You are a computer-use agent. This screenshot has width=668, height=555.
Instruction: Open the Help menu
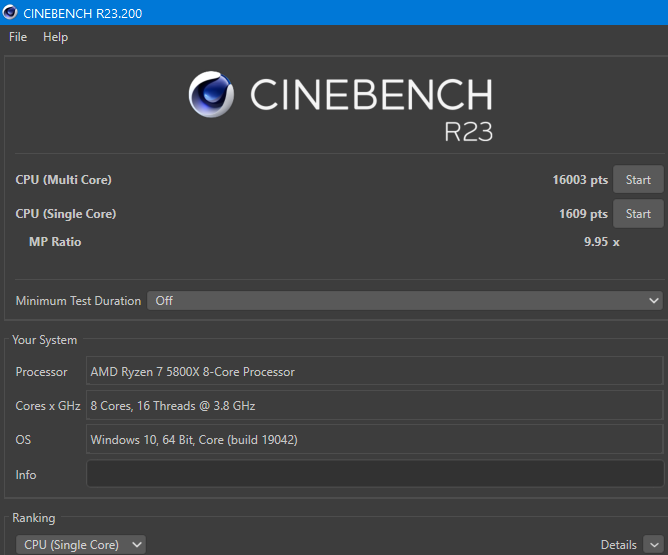click(x=55, y=37)
